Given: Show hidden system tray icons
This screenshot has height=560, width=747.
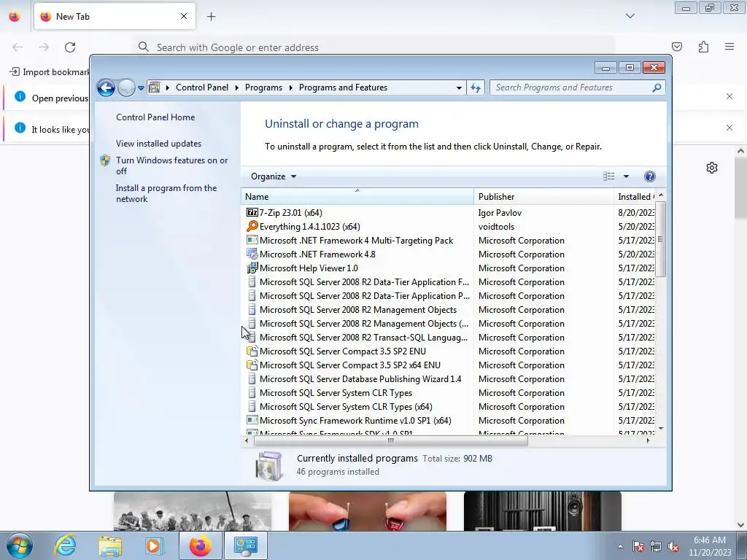Looking at the screenshot, I should pyautogui.click(x=620, y=546).
